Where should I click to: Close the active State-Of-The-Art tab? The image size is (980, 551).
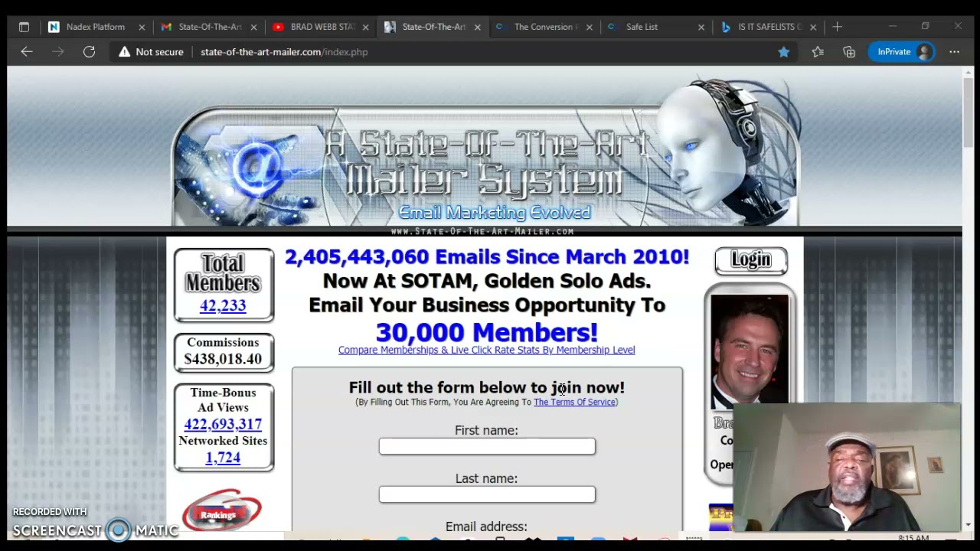[x=477, y=27]
